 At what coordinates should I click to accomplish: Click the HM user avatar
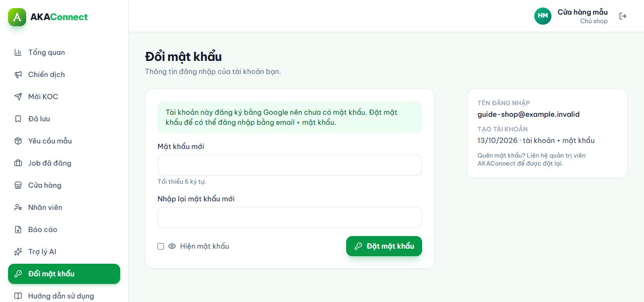tap(543, 16)
